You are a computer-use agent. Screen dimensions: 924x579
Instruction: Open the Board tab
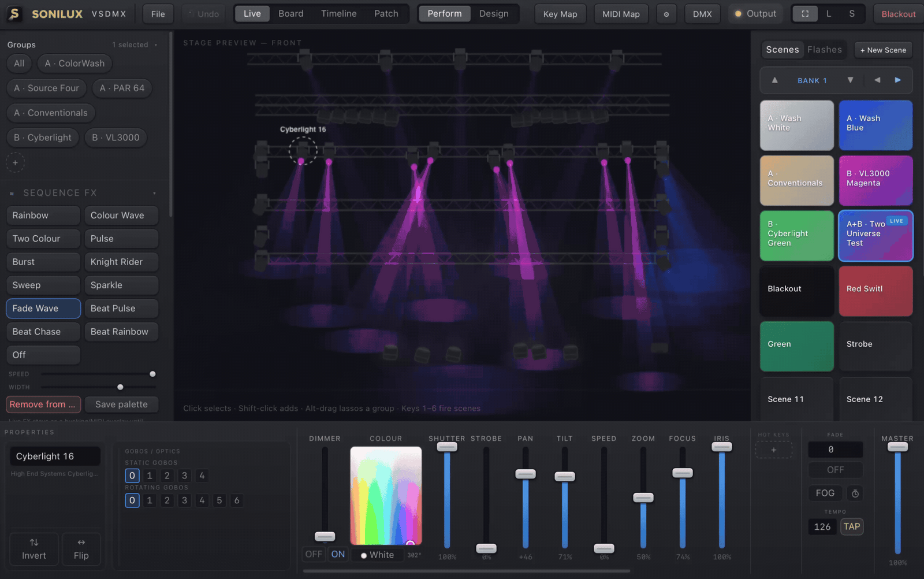(291, 14)
